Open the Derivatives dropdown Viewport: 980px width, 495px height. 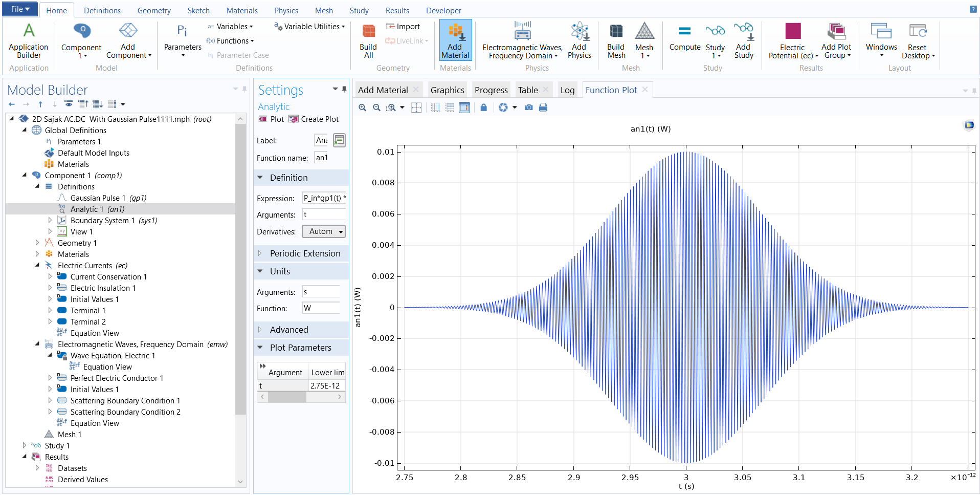[x=324, y=231]
